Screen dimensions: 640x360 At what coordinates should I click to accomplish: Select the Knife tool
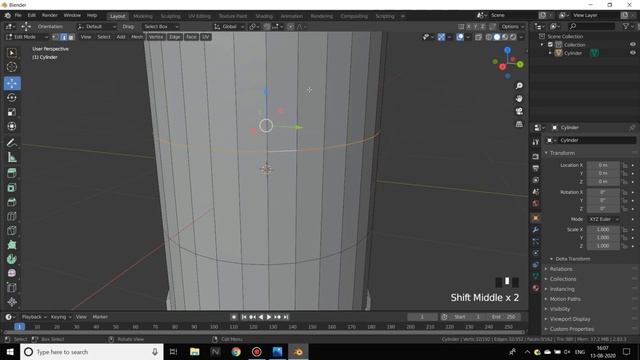(x=12, y=230)
